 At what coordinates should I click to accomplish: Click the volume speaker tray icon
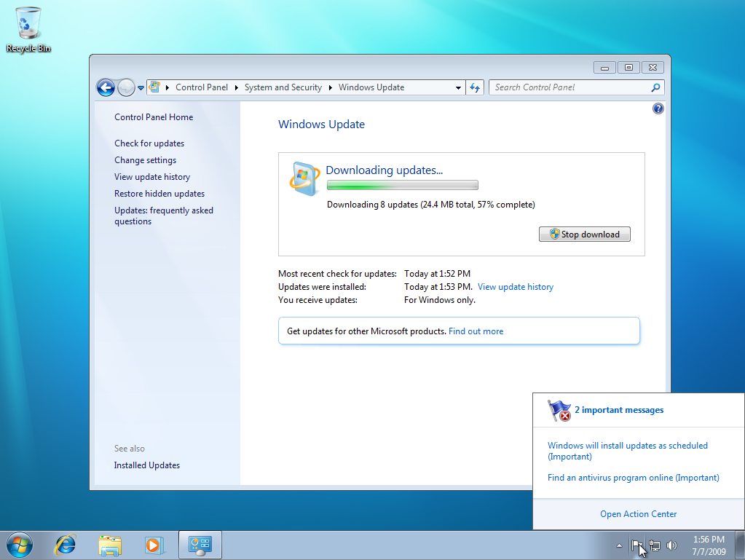pyautogui.click(x=671, y=545)
